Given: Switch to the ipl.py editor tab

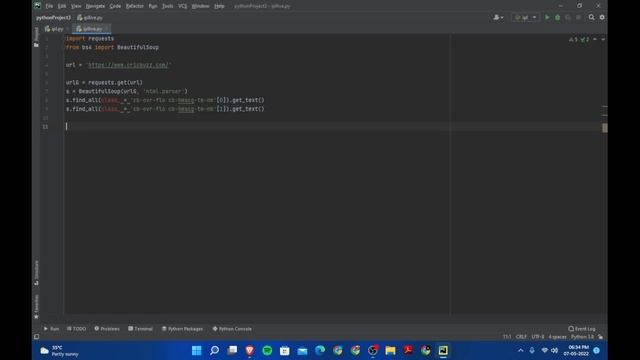Looking at the screenshot, I should tap(54, 29).
